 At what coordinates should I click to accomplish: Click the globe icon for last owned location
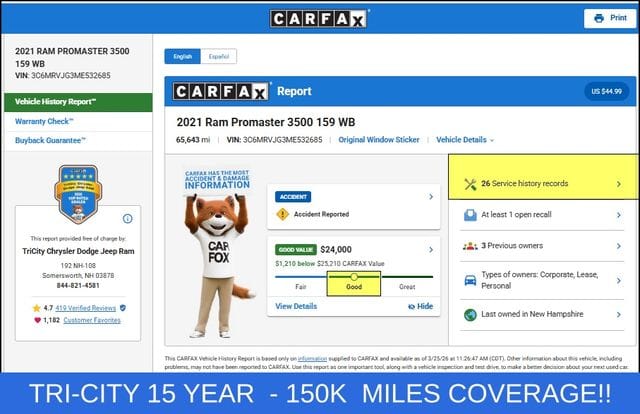[470, 314]
